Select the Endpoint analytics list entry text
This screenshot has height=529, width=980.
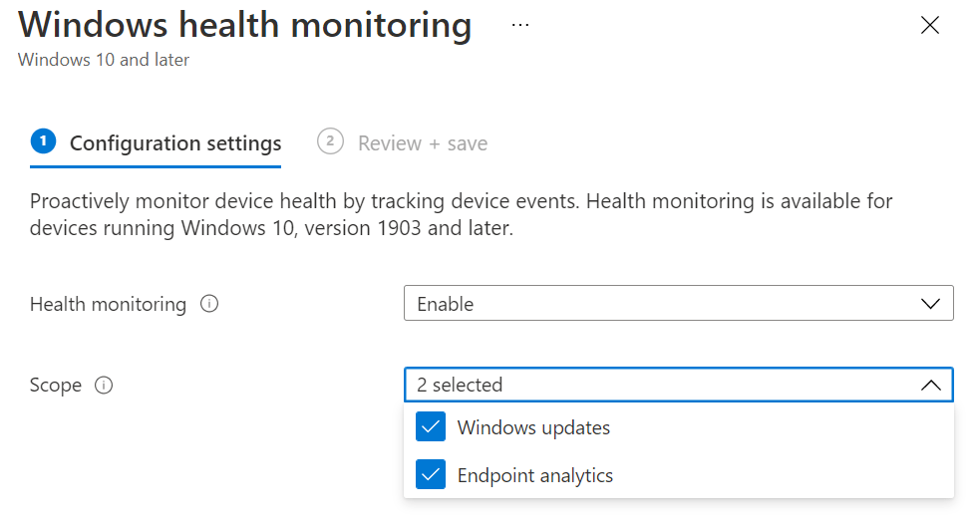coord(535,475)
